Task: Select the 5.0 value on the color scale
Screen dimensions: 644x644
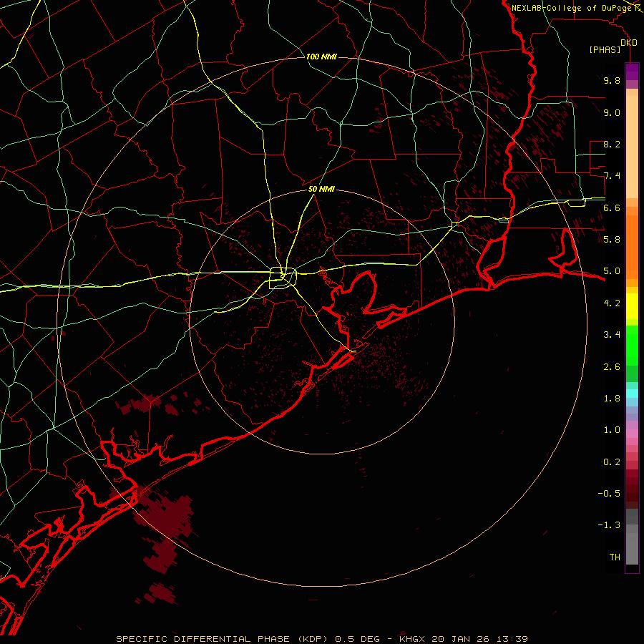Action: click(612, 271)
